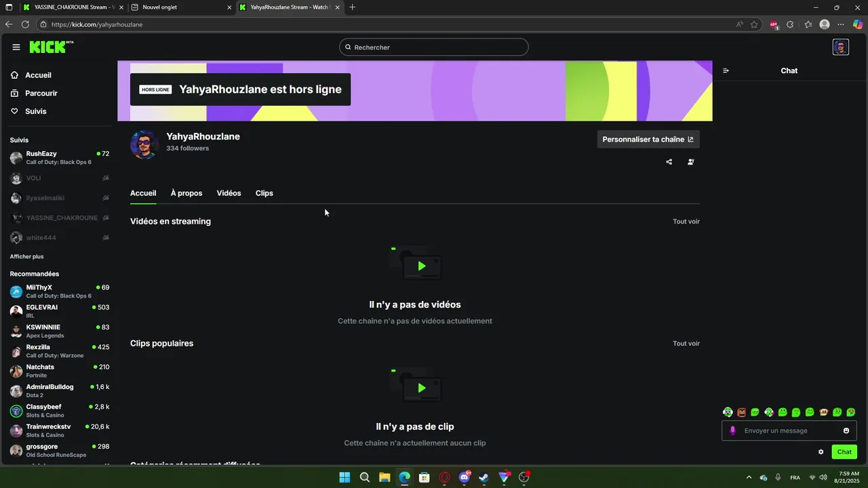Click the user icon beside share
868x488 pixels.
(691, 162)
